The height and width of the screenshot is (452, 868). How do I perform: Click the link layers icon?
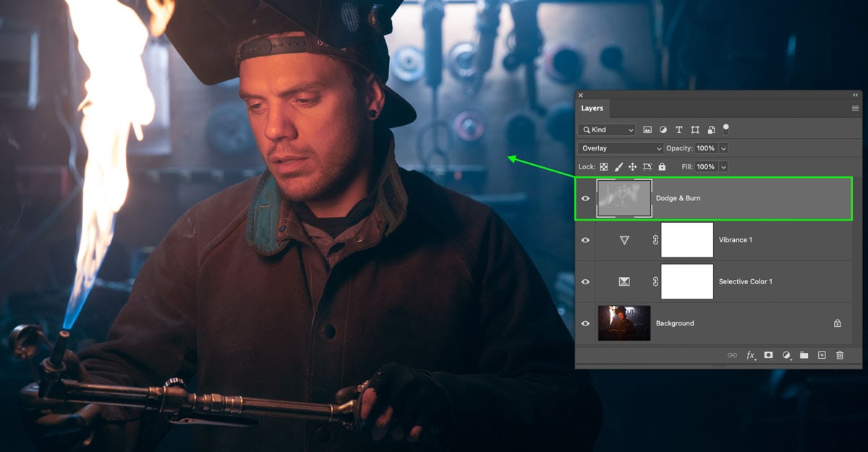click(x=732, y=355)
